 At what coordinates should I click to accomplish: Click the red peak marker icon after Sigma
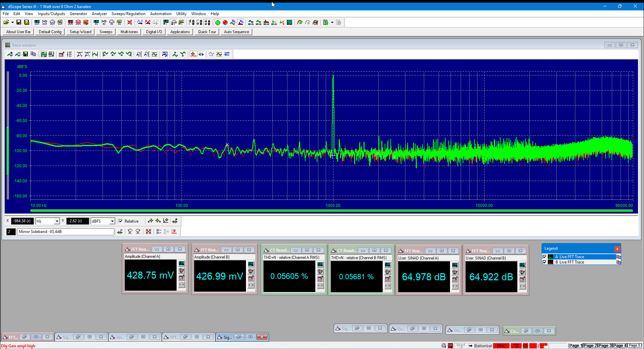coord(174,232)
